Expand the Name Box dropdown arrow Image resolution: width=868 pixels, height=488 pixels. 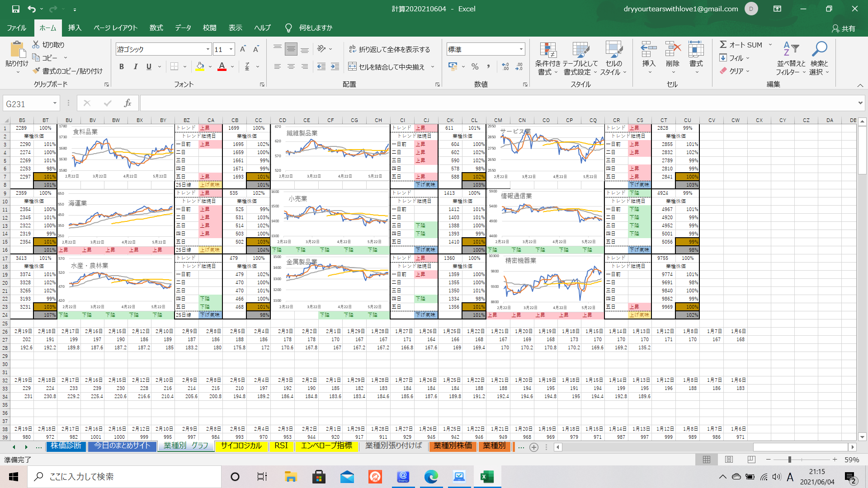(x=55, y=103)
